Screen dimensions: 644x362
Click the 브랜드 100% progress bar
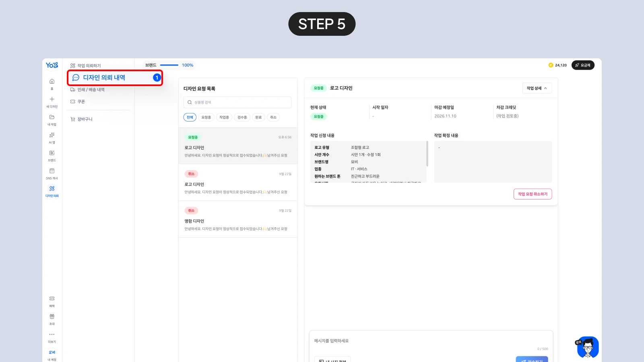tap(169, 65)
